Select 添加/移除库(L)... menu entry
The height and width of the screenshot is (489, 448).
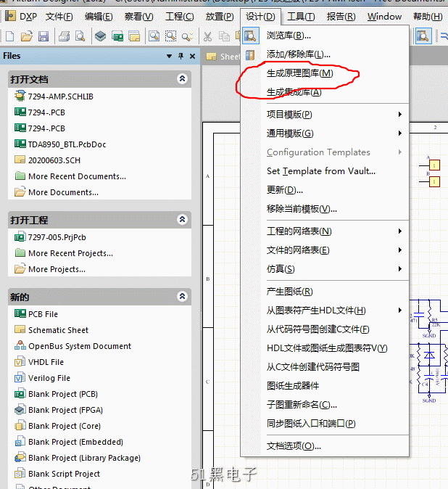pyautogui.click(x=325, y=54)
